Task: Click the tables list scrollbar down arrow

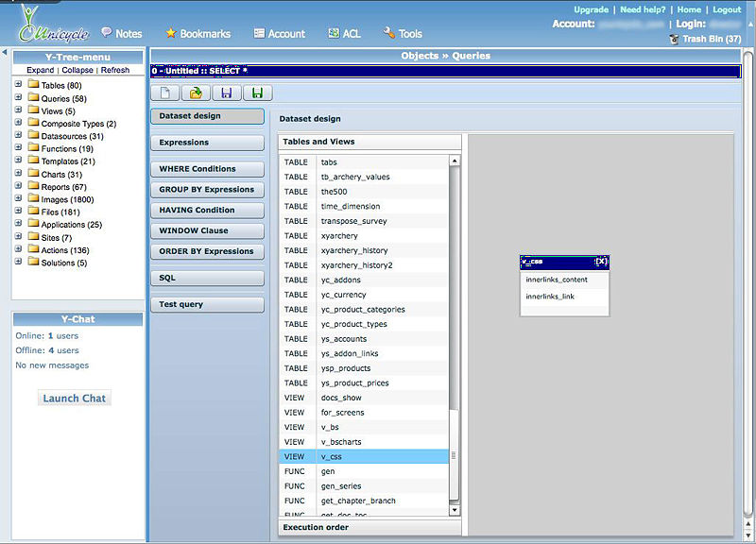Action: [x=455, y=510]
